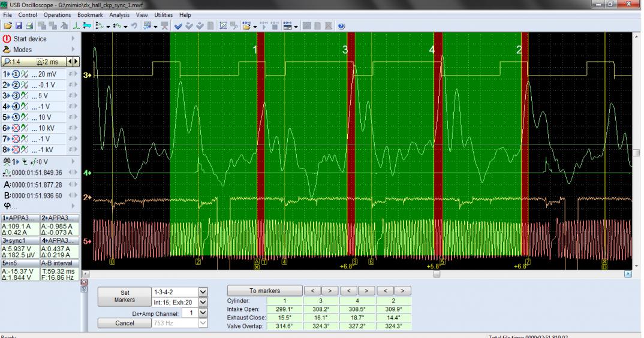Open help via blue question mark icon
Screen dimensions: 644x338
[x=341, y=26]
